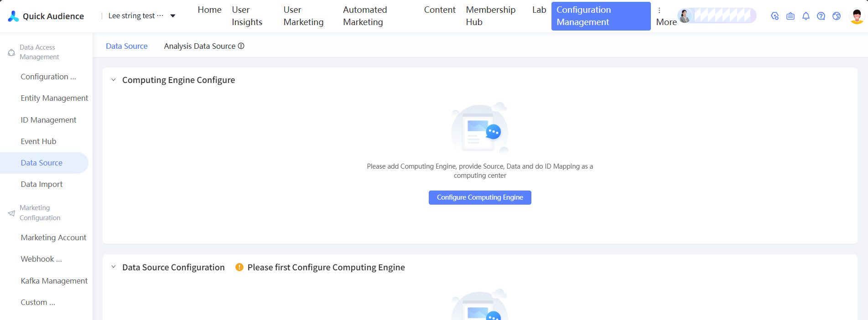This screenshot has height=320, width=868.
Task: Click the Data Access Management group heading
Action: pos(39,52)
